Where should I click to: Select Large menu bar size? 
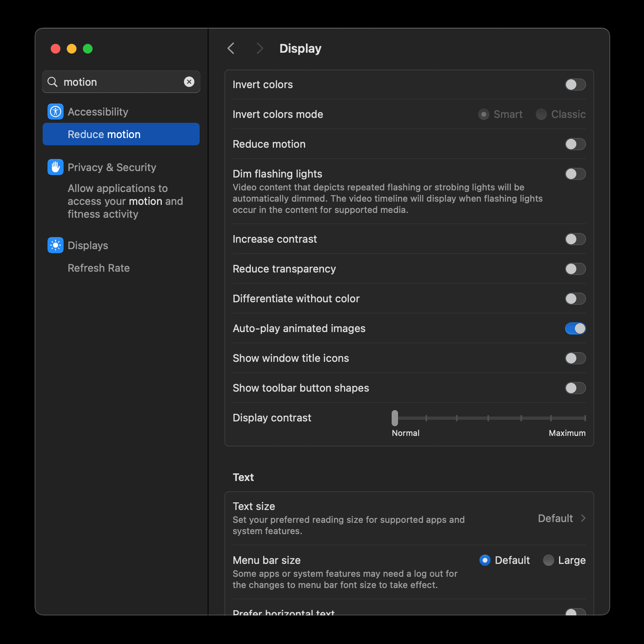[x=549, y=560]
